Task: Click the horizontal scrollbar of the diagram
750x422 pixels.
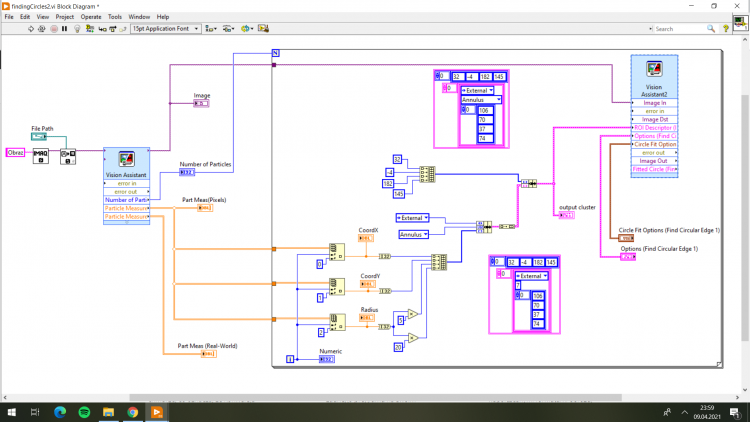Action: 375,398
